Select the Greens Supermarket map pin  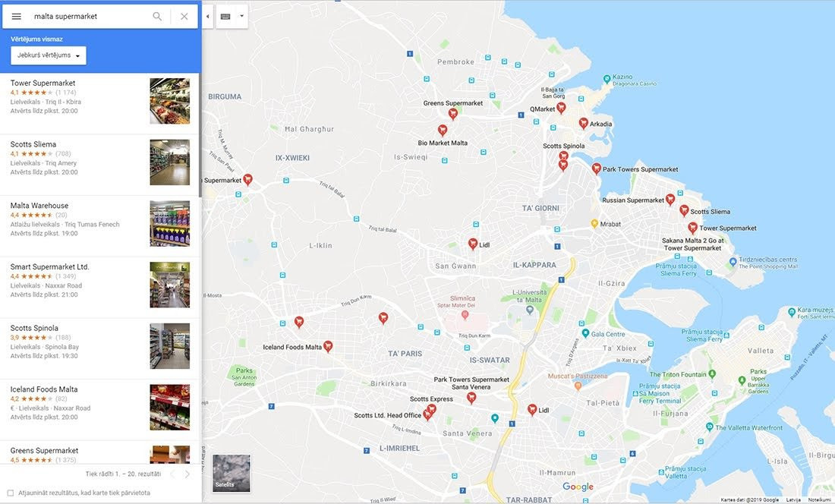(x=453, y=114)
